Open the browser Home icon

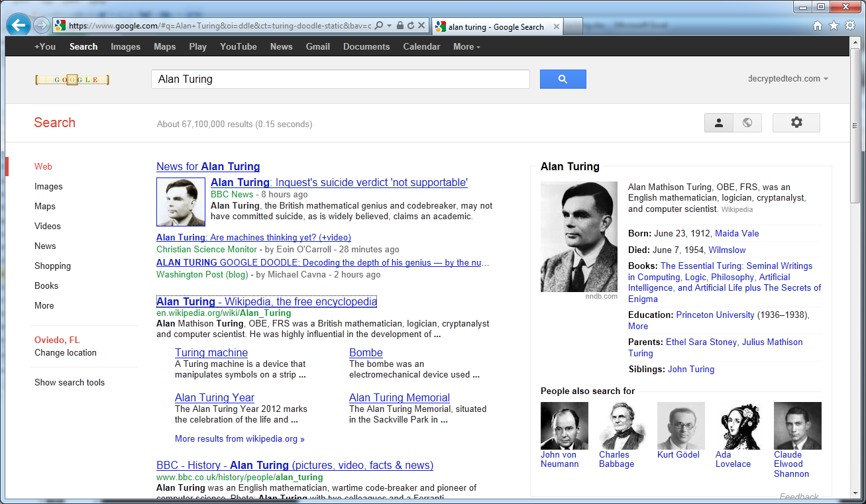818,25
